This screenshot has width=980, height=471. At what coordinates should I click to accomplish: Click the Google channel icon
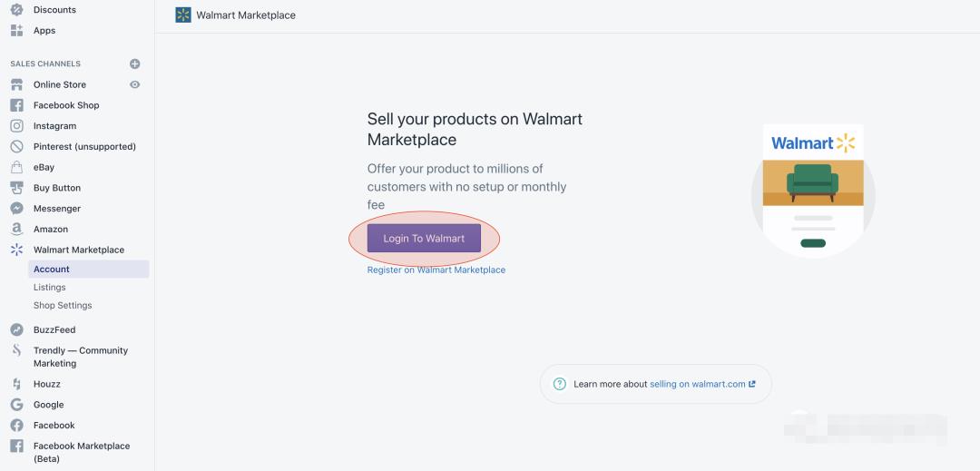tap(16, 405)
